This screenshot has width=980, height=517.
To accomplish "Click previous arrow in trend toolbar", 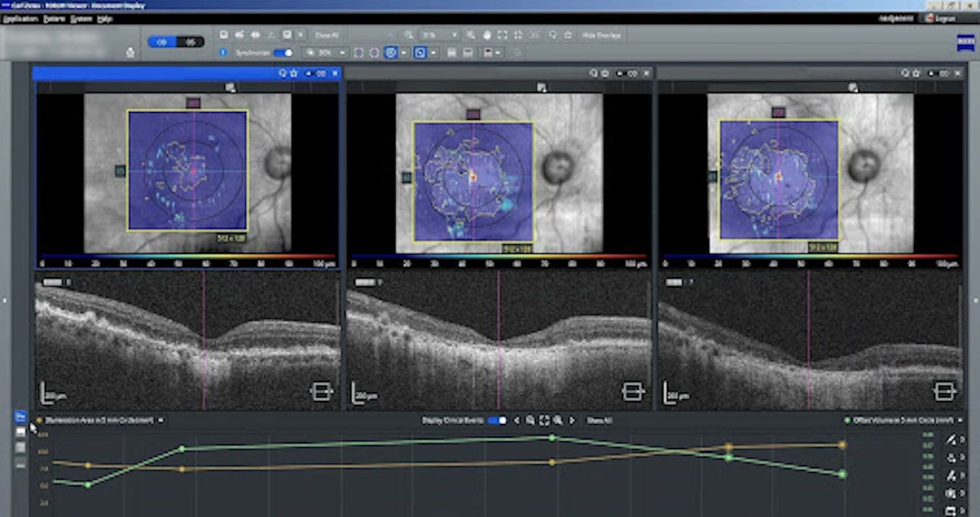I will pos(517,420).
